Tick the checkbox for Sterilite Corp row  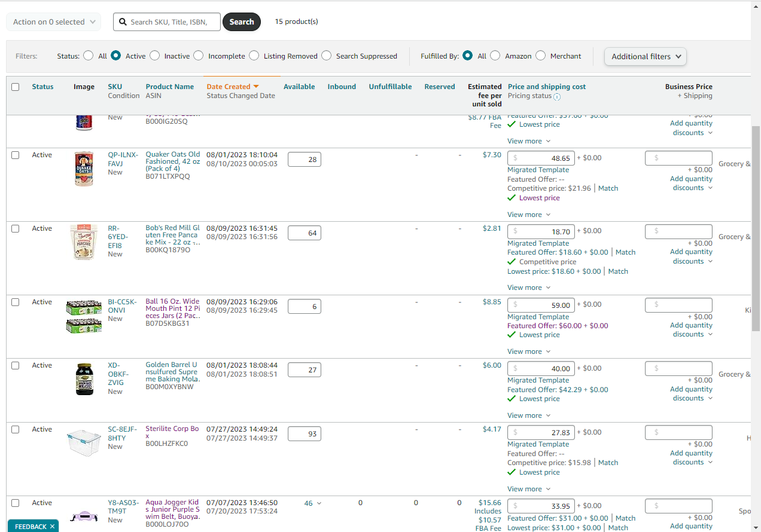click(x=16, y=429)
